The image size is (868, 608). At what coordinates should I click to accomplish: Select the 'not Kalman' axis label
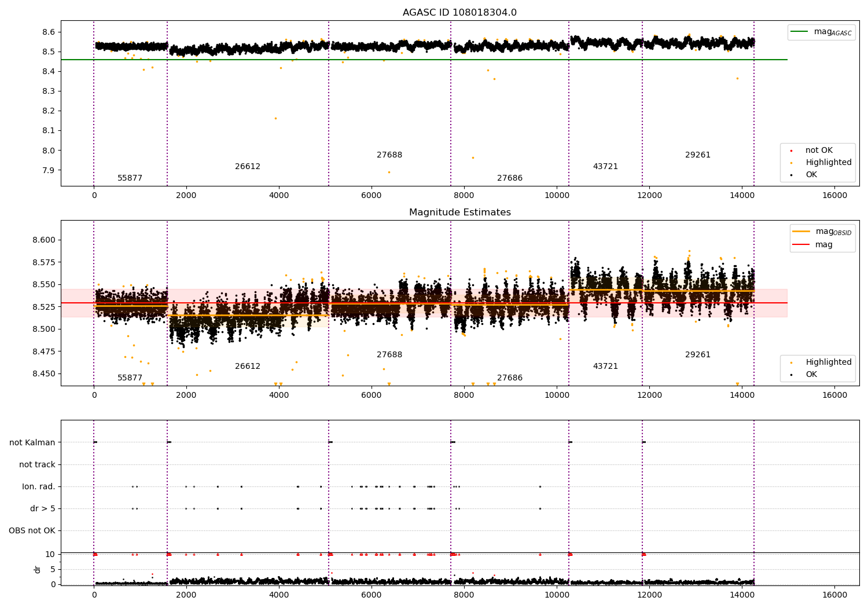click(x=32, y=442)
